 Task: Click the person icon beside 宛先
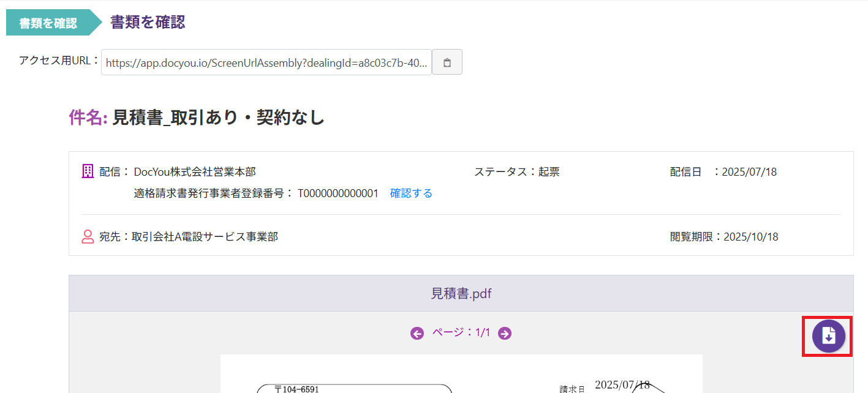(88, 237)
